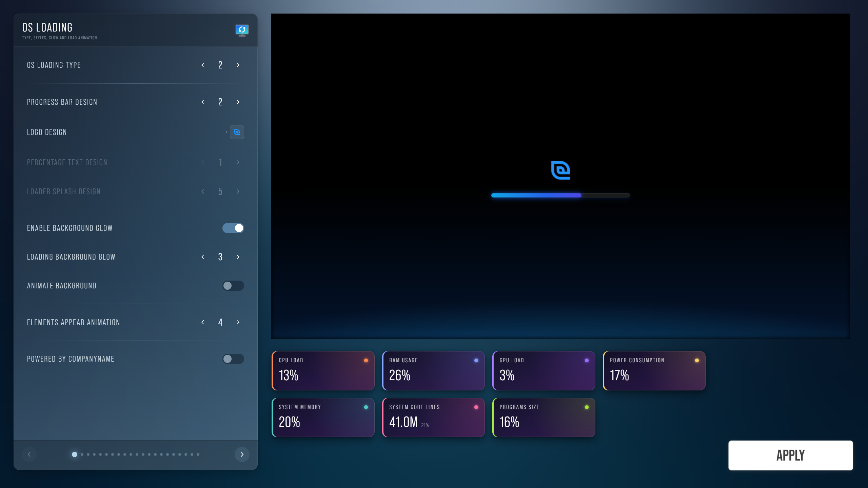This screenshot has width=868, height=488.
Task: Open the System Code Lines card
Action: point(433,418)
